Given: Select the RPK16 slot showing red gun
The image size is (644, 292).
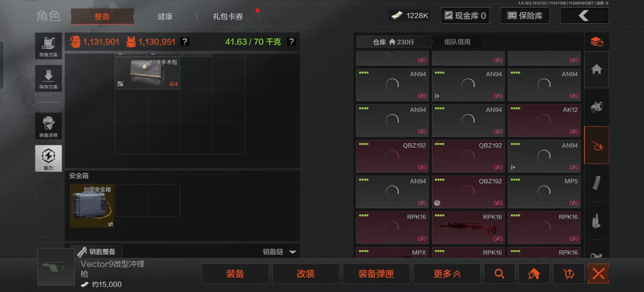Looking at the screenshot, I should point(468,228).
